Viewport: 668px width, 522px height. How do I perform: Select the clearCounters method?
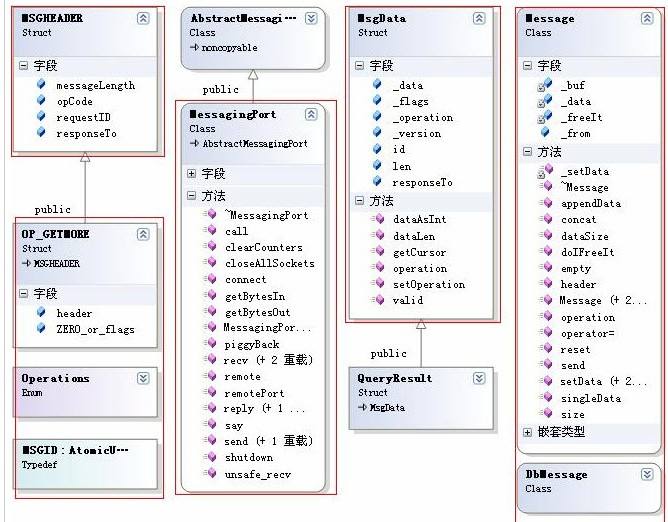(x=264, y=247)
